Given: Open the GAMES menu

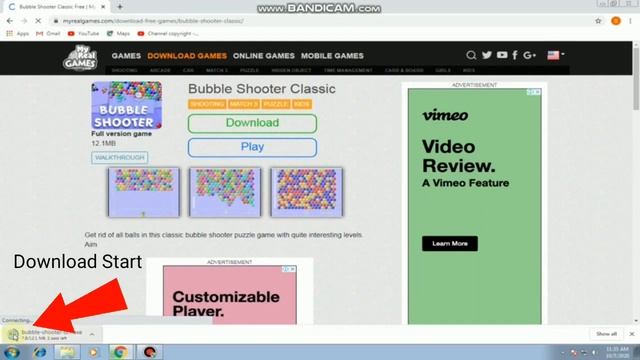Looking at the screenshot, I should click(126, 56).
